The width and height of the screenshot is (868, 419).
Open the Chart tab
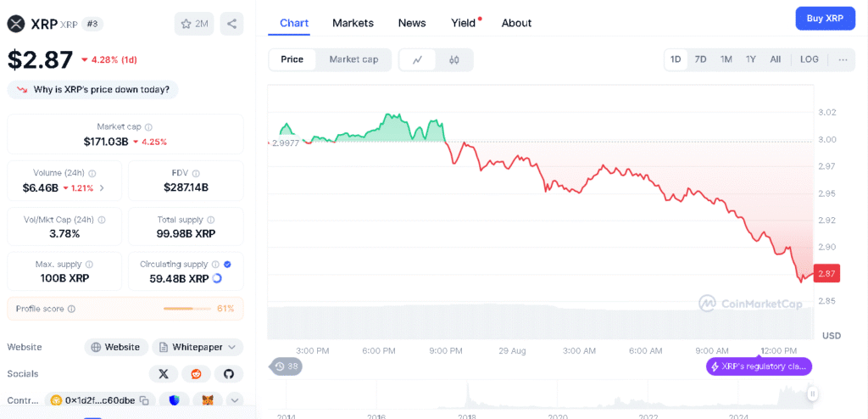click(x=294, y=23)
